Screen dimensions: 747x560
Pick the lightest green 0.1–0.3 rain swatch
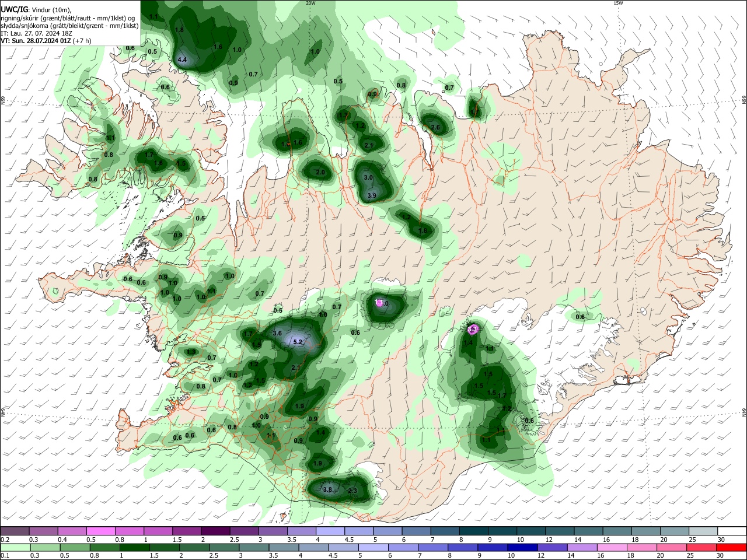[x=15, y=547]
